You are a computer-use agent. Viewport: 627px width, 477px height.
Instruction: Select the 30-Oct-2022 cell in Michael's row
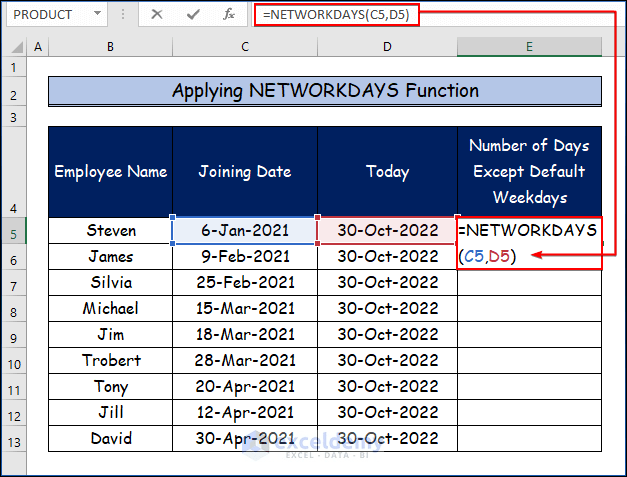tap(387, 309)
